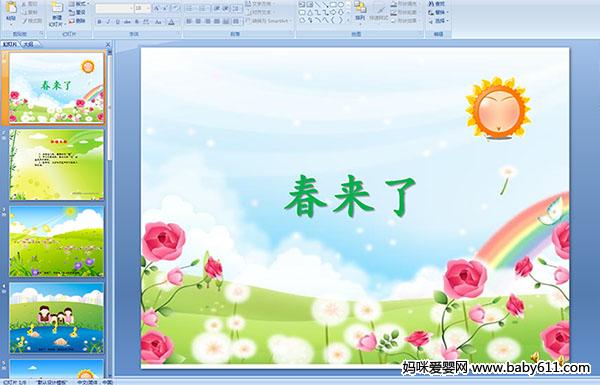Pick the font color A swatch
Screen dimensions: 600x385
point(171,22)
